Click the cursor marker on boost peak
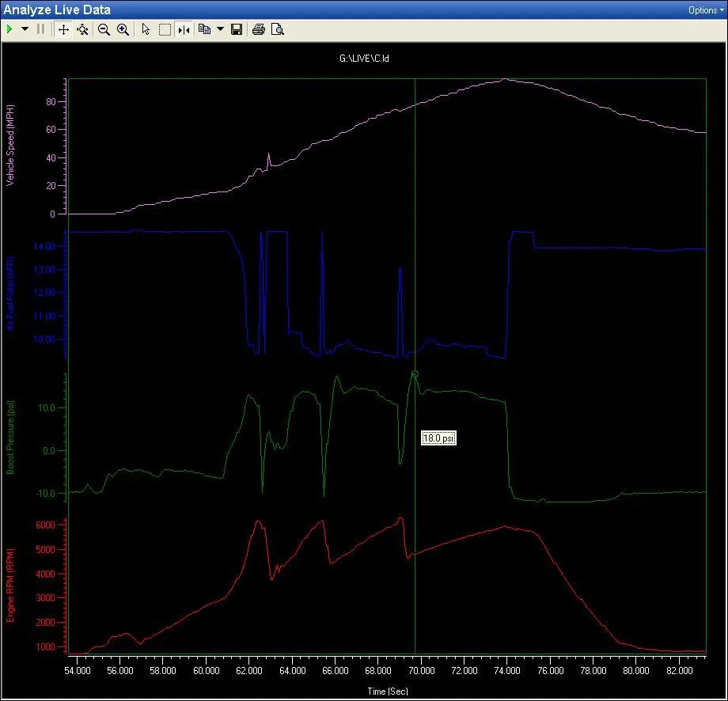 (415, 373)
